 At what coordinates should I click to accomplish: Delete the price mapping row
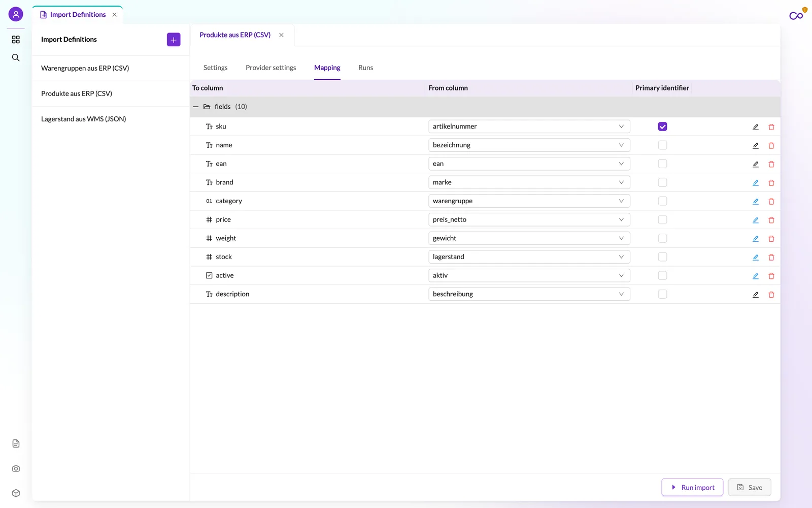point(771,220)
